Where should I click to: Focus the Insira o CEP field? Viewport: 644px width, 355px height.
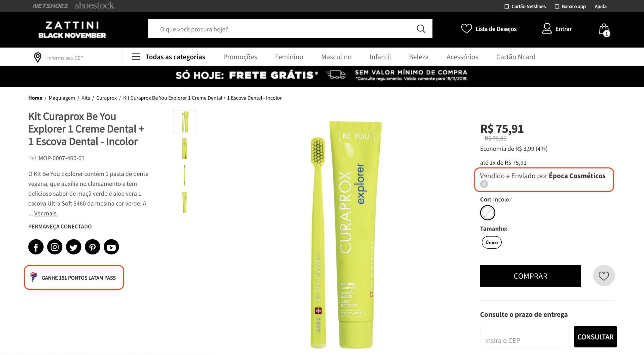click(525, 337)
